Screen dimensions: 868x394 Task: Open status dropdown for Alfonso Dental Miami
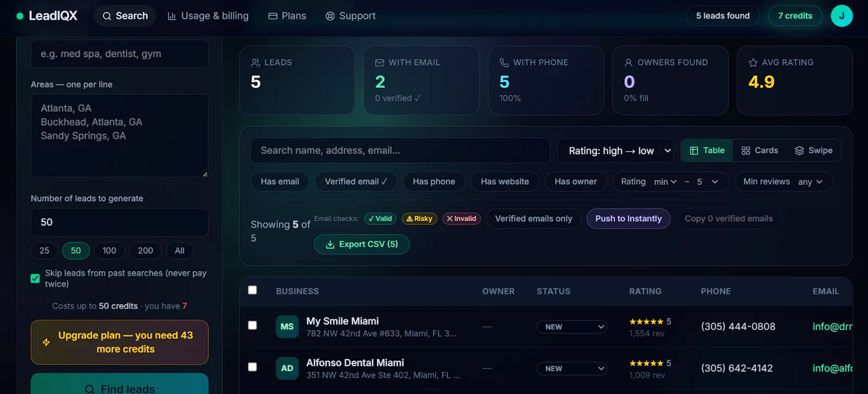pyautogui.click(x=572, y=369)
